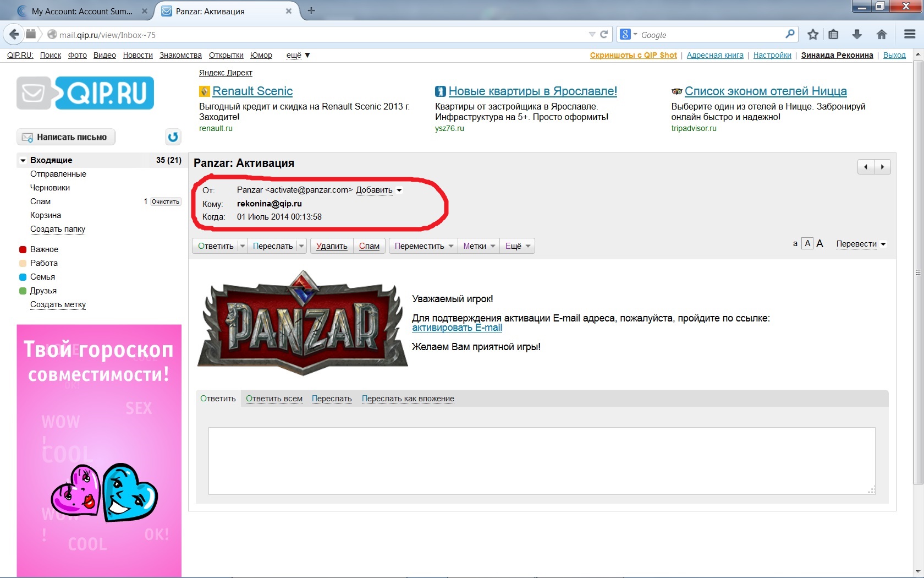Image resolution: width=924 pixels, height=578 pixels.
Task: Click the Google search input field
Action: pyautogui.click(x=712, y=34)
